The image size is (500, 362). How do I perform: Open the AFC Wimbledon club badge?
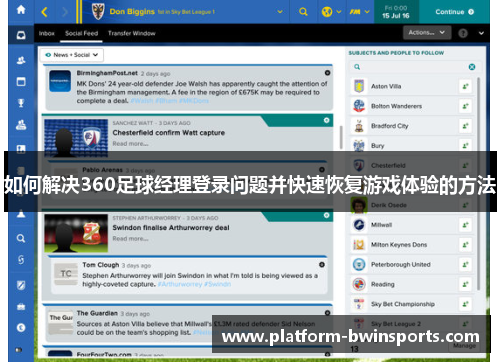pos(98,12)
